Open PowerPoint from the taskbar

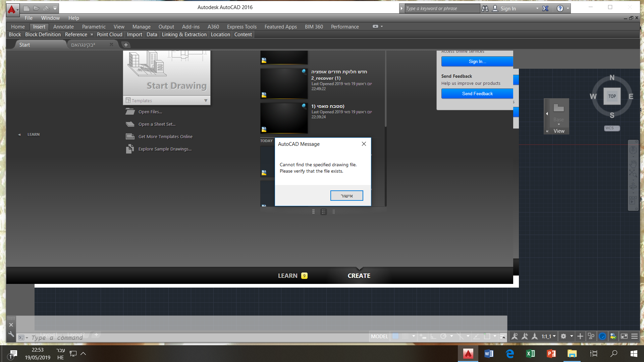[x=551, y=354]
